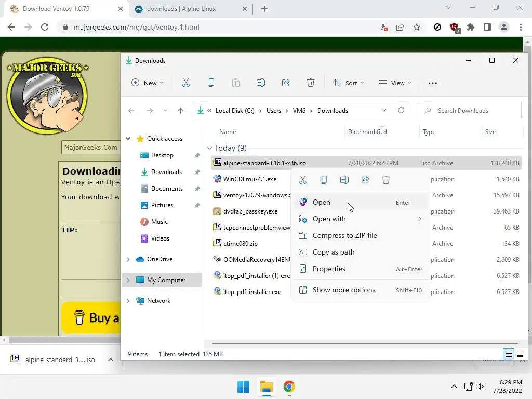Open the Sort dropdown
This screenshot has height=399, width=532.
click(x=349, y=83)
